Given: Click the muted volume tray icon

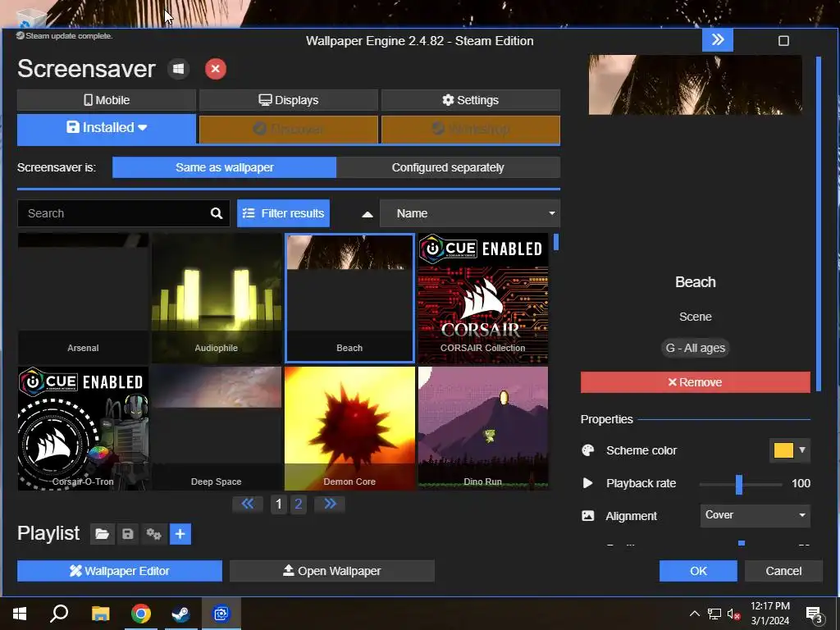Looking at the screenshot, I should click(x=734, y=614).
